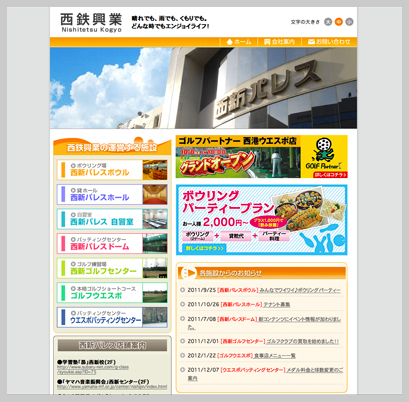This screenshot has width=409, height=402.
Task: Open the 2012/1/22 食事店メニュー一覧 news link
Action: click(275, 356)
